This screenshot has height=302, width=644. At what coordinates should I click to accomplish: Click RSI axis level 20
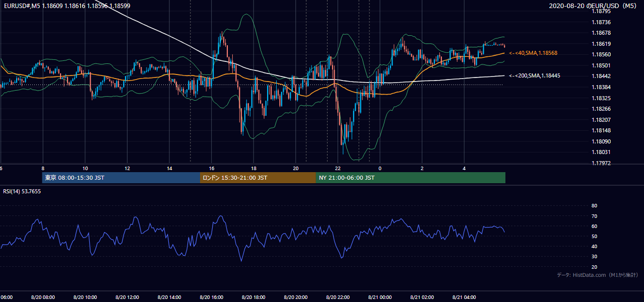click(x=594, y=267)
